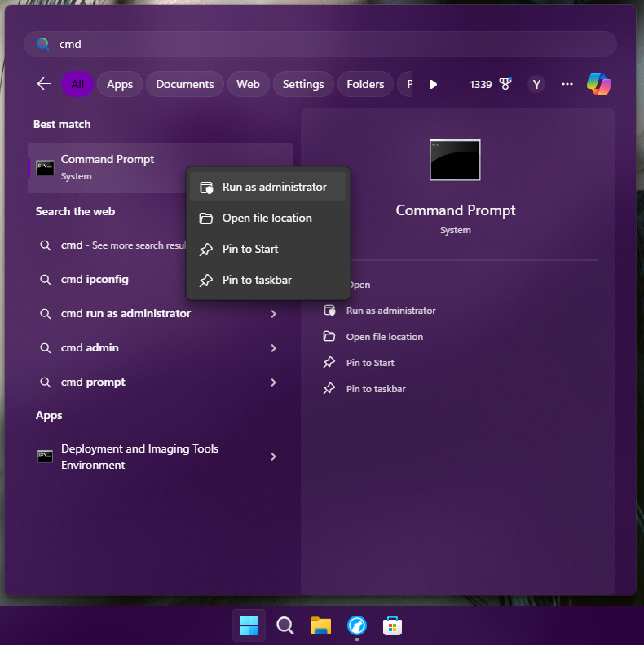Expand the cmd run as administrator suggestion chevron
The height and width of the screenshot is (645, 644).
point(273,314)
